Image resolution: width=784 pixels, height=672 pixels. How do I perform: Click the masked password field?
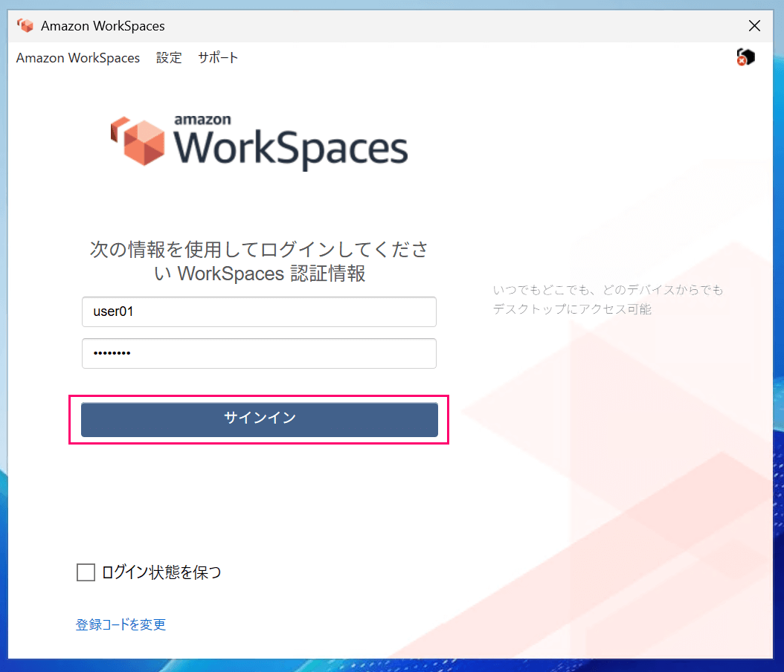click(259, 353)
